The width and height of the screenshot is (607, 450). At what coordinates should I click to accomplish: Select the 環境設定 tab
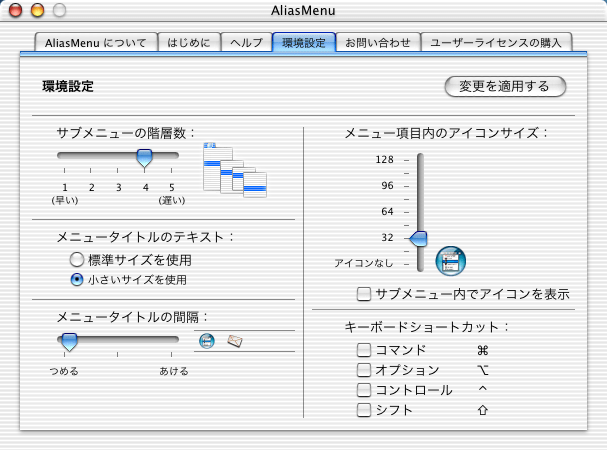(x=304, y=42)
